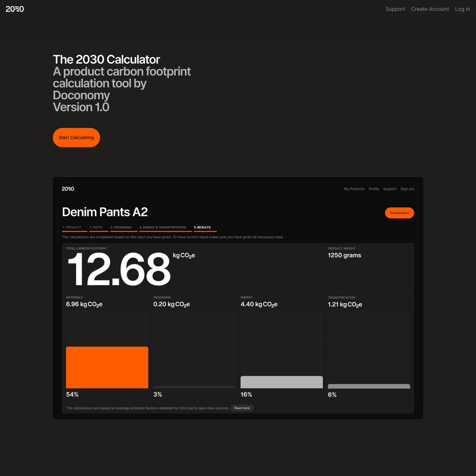Click the 6% transportation percentage label

coord(332,395)
